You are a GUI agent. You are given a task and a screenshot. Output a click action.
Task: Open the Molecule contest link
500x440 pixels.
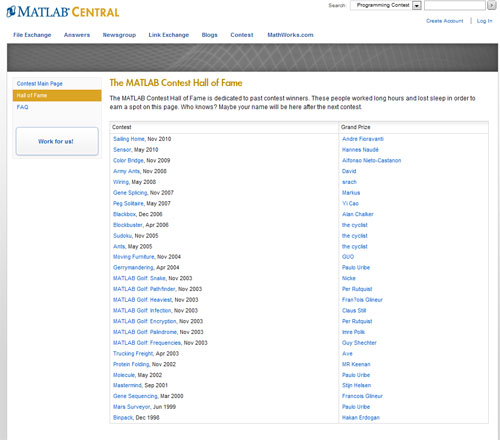pos(124,375)
